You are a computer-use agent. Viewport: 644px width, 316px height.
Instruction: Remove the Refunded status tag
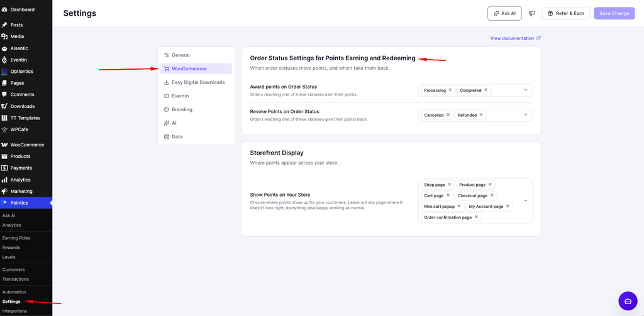[x=481, y=115]
